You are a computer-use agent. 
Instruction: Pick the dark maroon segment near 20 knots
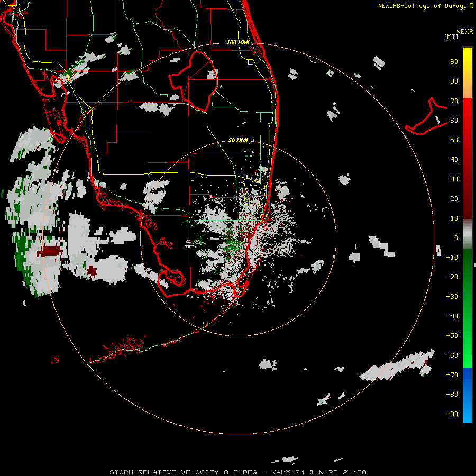point(467,199)
